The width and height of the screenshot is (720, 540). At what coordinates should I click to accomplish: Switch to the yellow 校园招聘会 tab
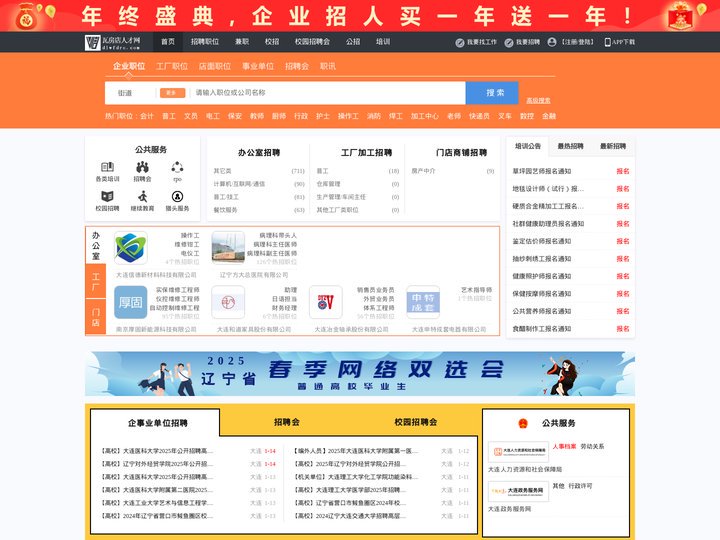pos(416,422)
